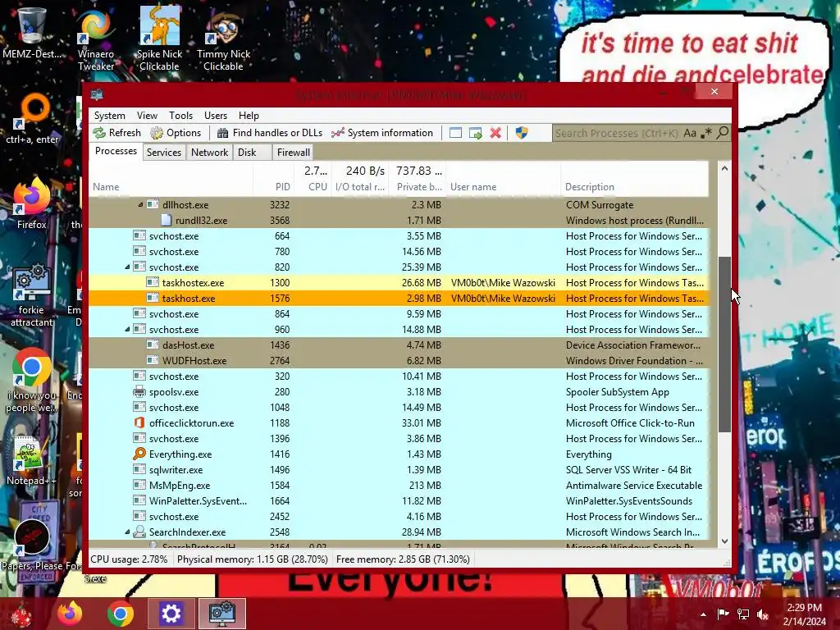The image size is (840, 630).
Task: Select the dasHost.exe process row
Action: tap(399, 345)
